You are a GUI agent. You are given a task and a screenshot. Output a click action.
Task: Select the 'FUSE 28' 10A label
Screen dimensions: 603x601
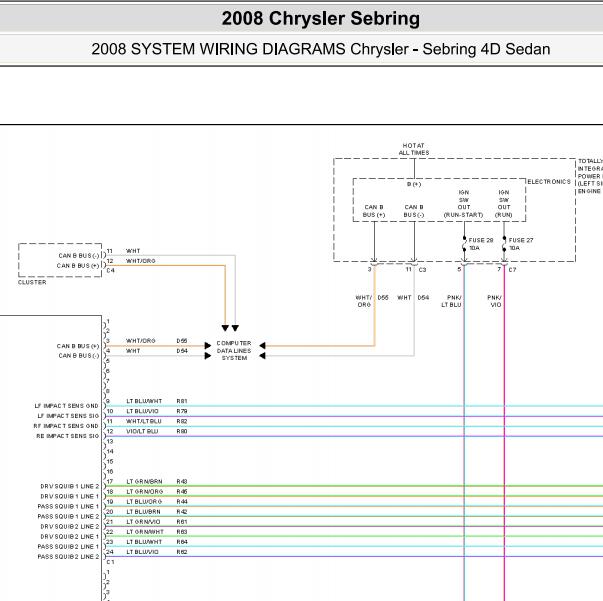(481, 244)
